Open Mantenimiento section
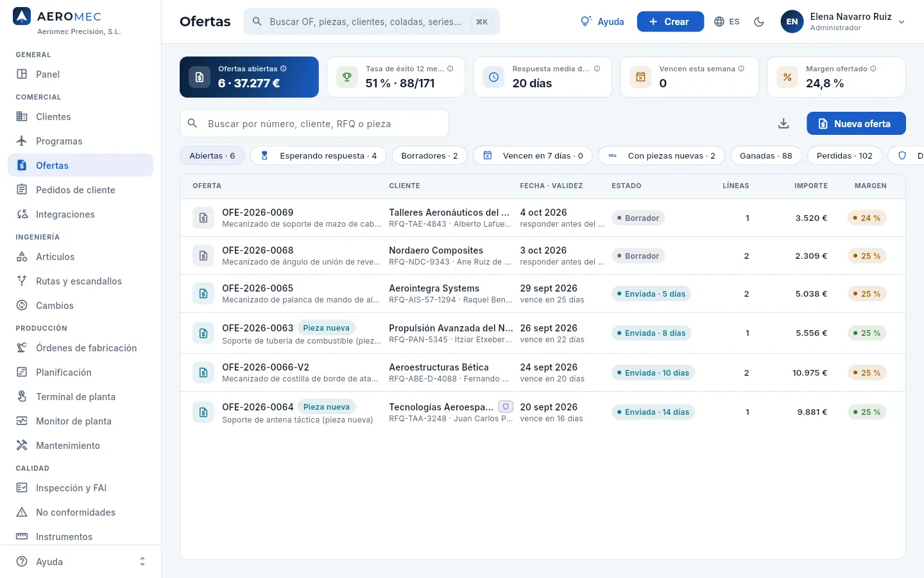 click(x=80, y=446)
